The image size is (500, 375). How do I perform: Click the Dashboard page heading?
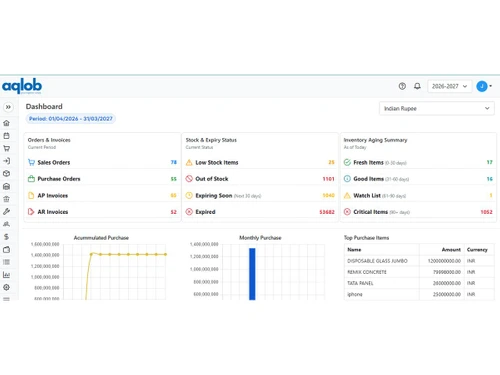pyautogui.click(x=44, y=107)
